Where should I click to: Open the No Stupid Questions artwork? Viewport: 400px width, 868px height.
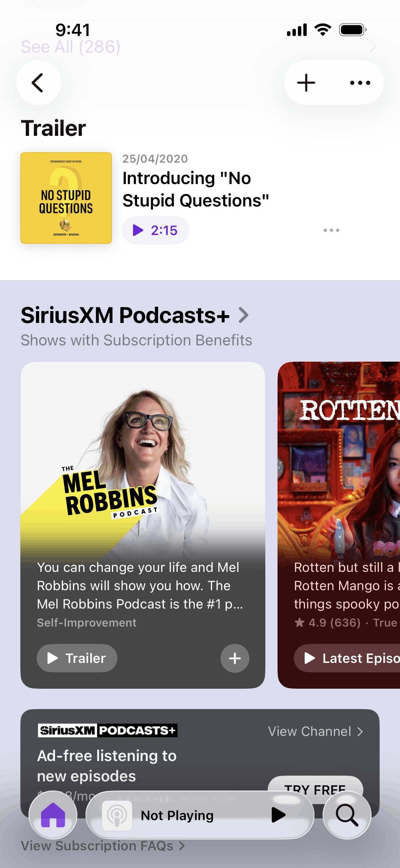66,198
